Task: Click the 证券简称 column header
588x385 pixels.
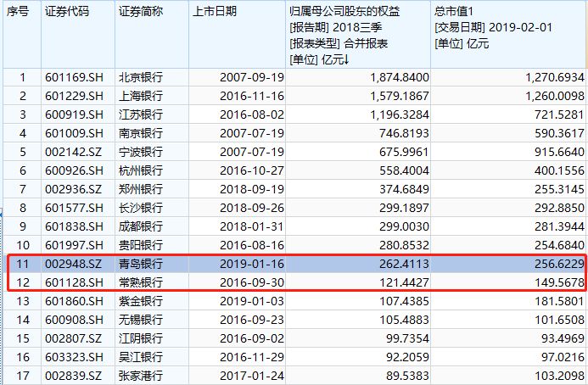Action: tap(141, 12)
